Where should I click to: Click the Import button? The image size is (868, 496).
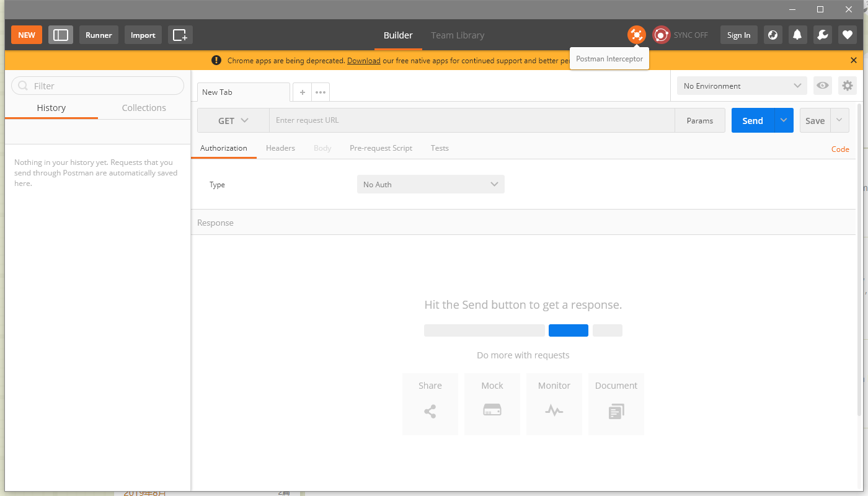click(143, 35)
